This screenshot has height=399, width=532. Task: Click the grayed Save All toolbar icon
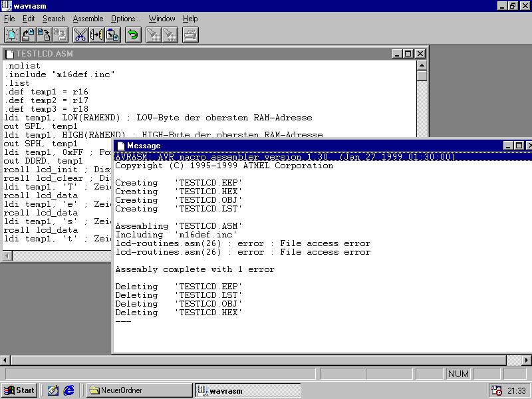[61, 35]
